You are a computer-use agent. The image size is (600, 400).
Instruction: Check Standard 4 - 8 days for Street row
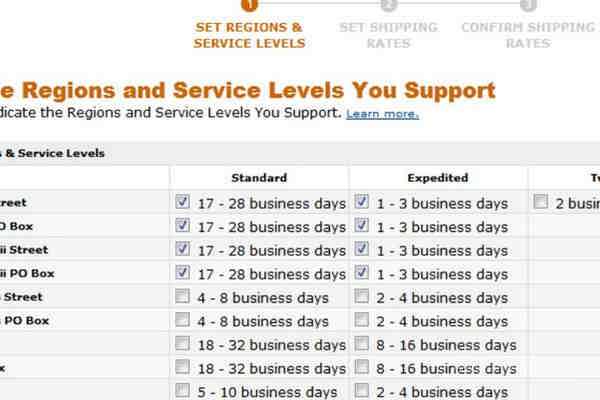[x=182, y=296]
